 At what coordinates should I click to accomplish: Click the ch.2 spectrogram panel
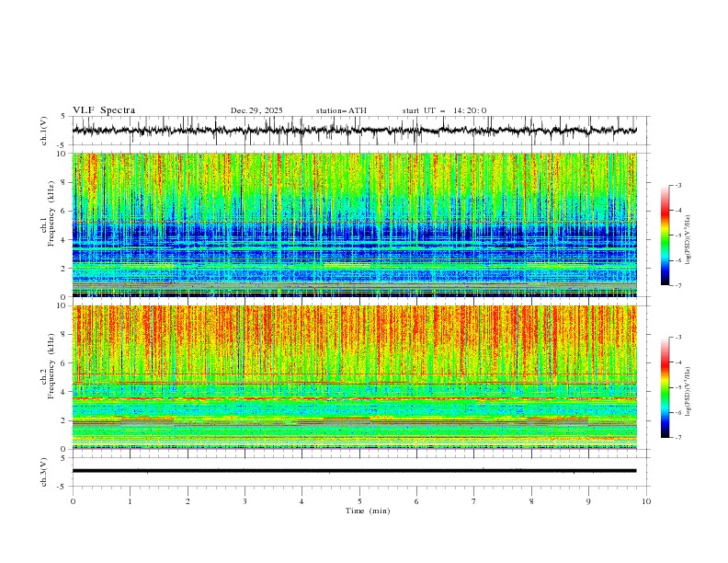click(x=355, y=377)
